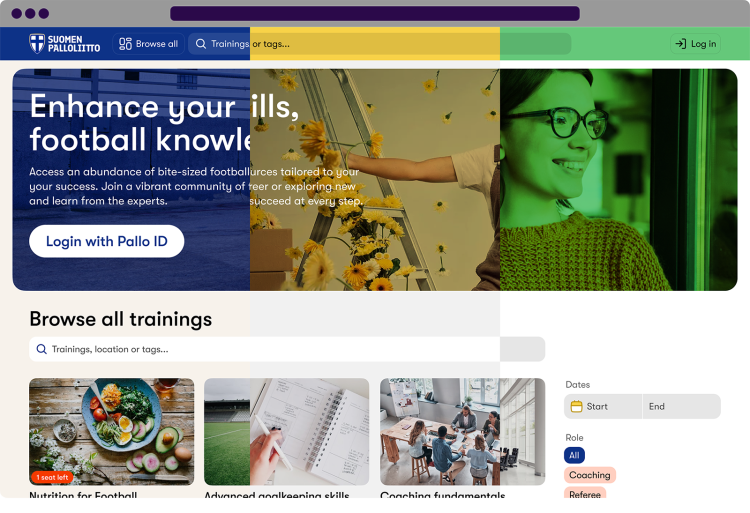Viewport: 750px width, 513px height.
Task: Open the End date picker
Action: tap(682, 406)
